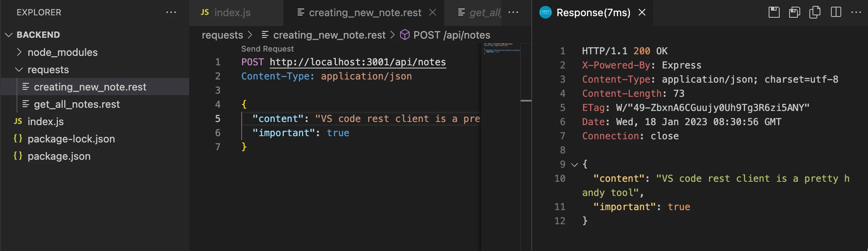868x251 pixels.
Task: Click the JS icon on index.js tab
Action: [x=205, y=12]
